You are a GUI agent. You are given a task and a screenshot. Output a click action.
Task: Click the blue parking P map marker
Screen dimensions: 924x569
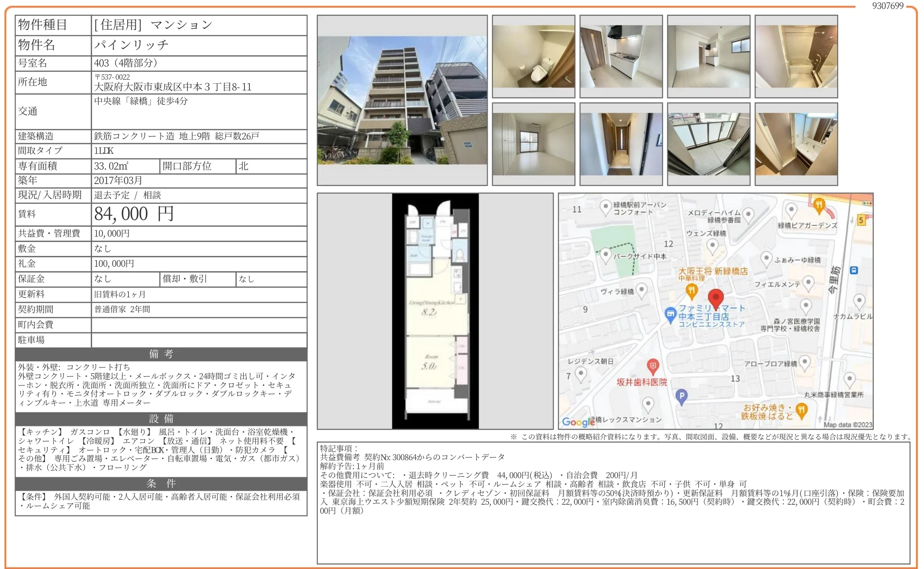[681, 396]
